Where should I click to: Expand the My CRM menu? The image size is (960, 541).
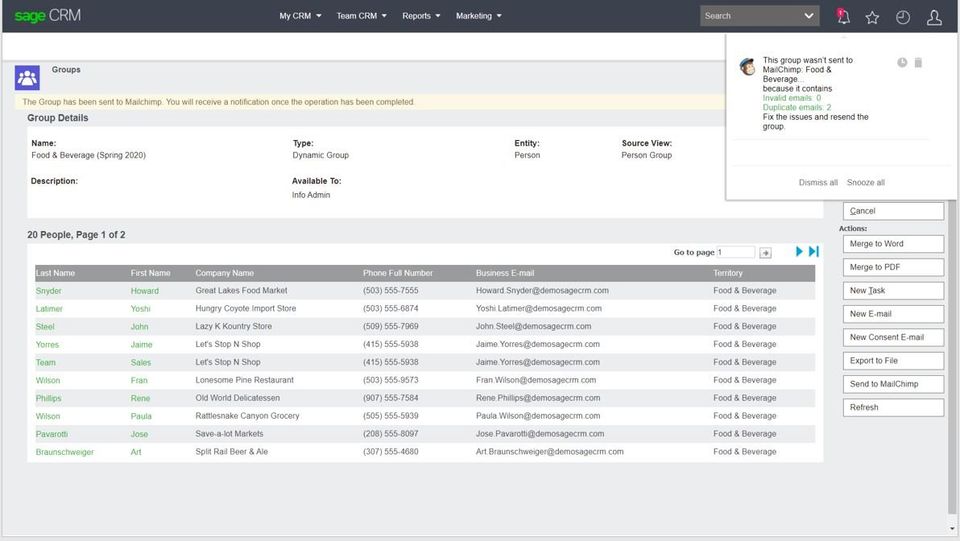click(300, 16)
